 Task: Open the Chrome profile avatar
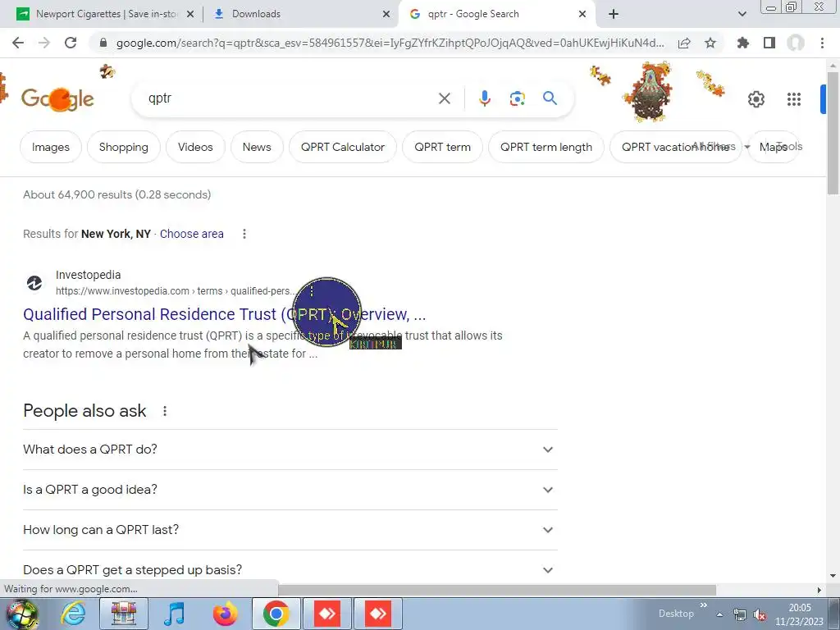(796, 43)
